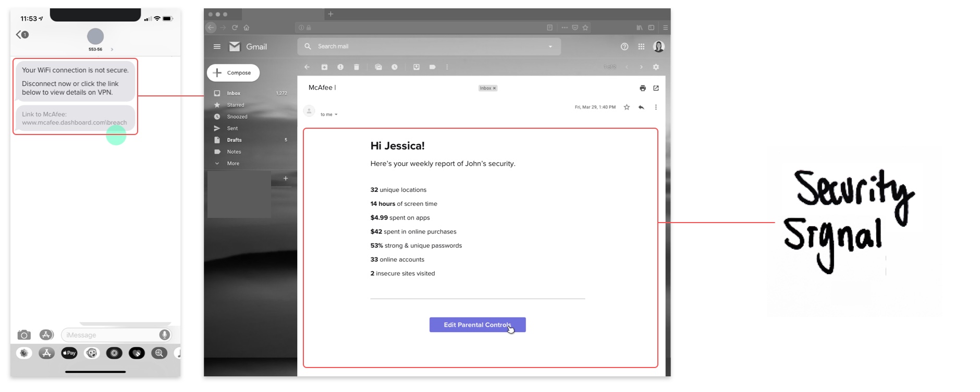Click the Compose button
980x392 pixels.
pyautogui.click(x=233, y=73)
